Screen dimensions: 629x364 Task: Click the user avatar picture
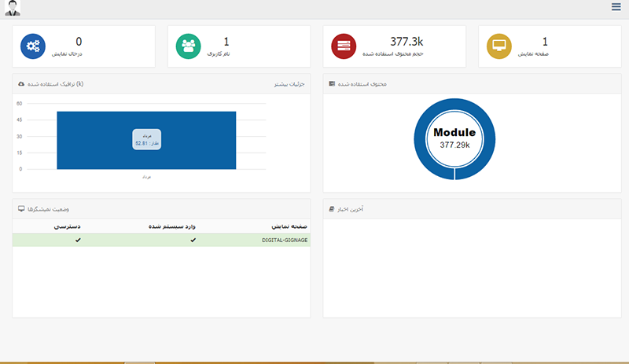pyautogui.click(x=13, y=8)
